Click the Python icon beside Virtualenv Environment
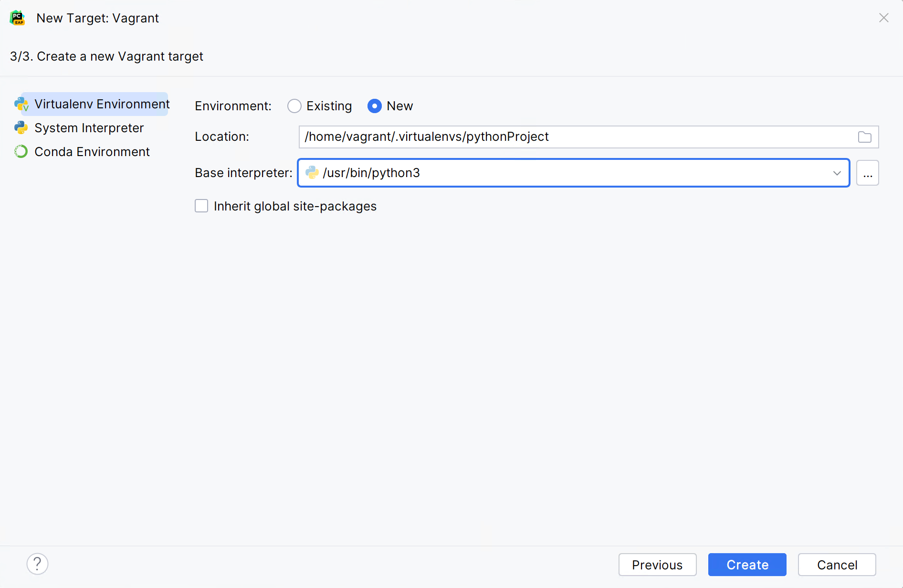Image resolution: width=903 pixels, height=588 pixels. coord(21,104)
